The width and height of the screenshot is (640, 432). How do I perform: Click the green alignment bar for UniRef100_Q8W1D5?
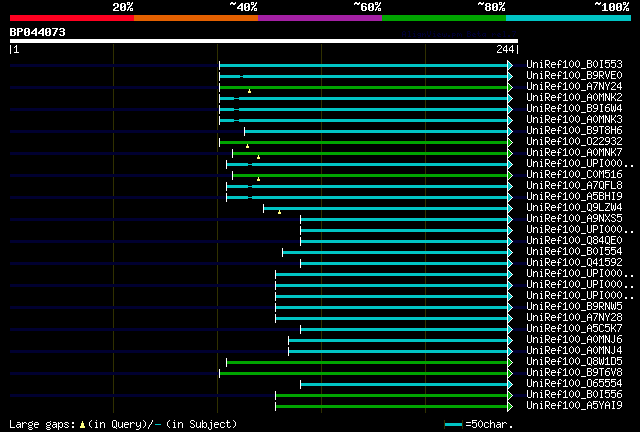tap(367, 363)
